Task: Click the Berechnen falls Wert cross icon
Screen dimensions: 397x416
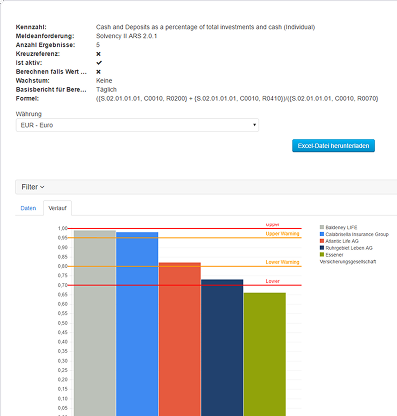Action: coord(98,72)
